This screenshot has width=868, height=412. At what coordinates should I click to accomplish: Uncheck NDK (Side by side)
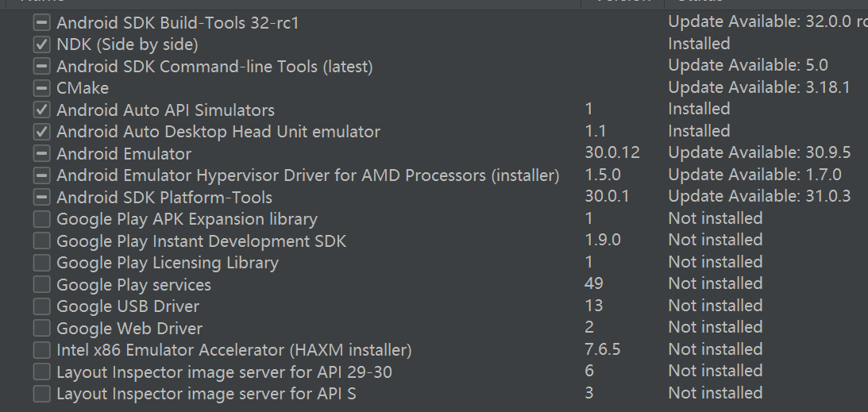tap(41, 44)
